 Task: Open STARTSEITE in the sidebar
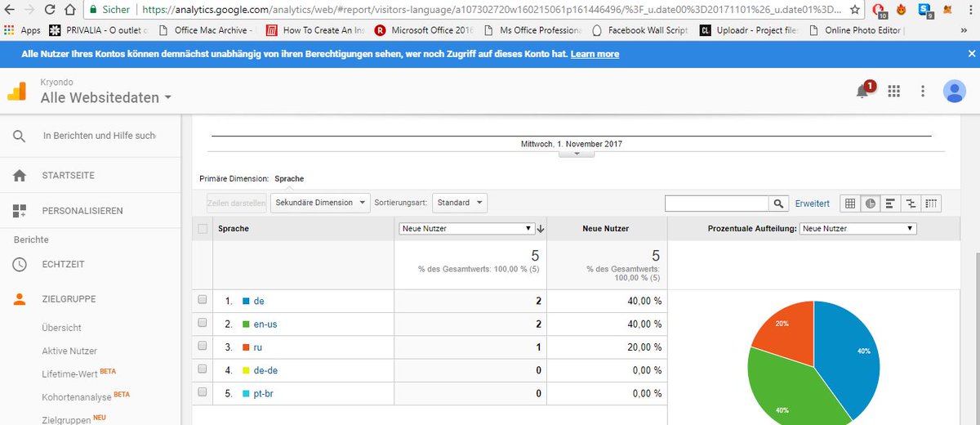tap(69, 176)
